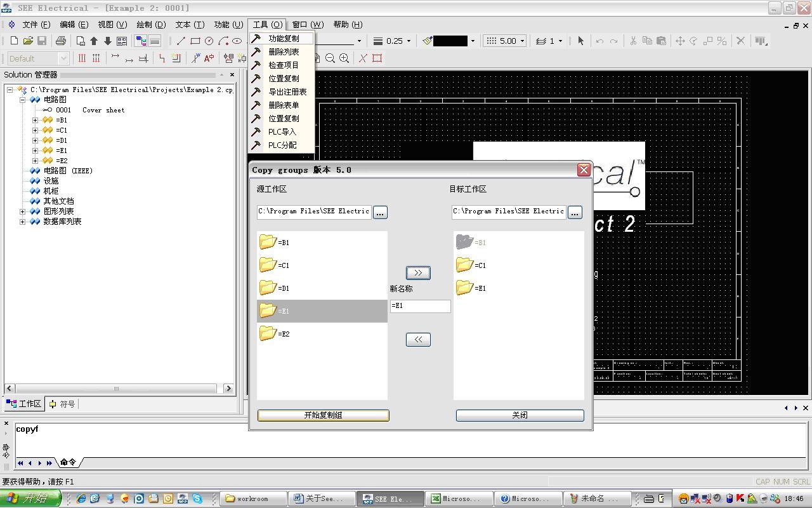812x508 pixels.
Task: Click the delete X icon in toolbar
Action: coord(740,41)
